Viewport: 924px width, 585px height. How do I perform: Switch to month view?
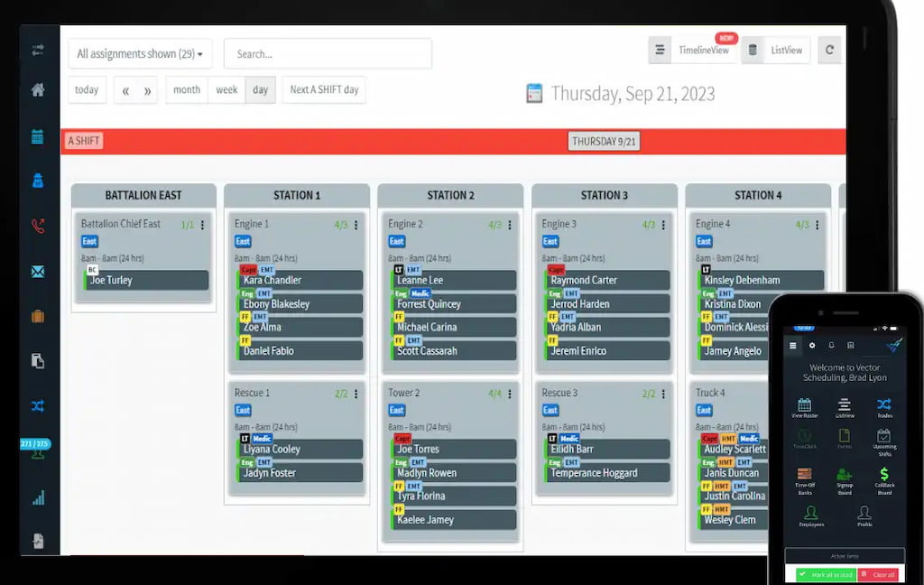click(187, 89)
